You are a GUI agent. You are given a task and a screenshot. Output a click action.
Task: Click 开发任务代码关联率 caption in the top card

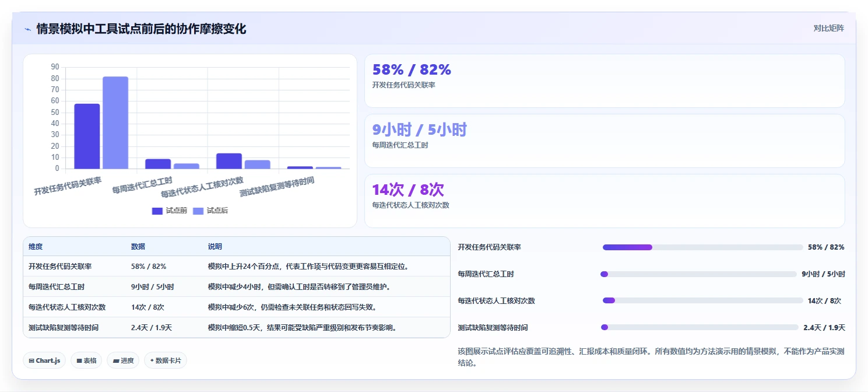[x=404, y=85]
